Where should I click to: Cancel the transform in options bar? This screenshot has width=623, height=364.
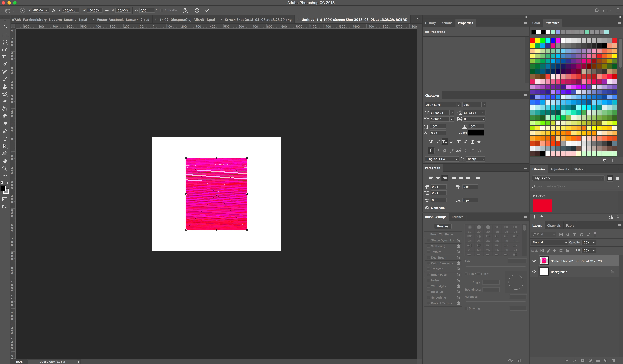pyautogui.click(x=197, y=10)
